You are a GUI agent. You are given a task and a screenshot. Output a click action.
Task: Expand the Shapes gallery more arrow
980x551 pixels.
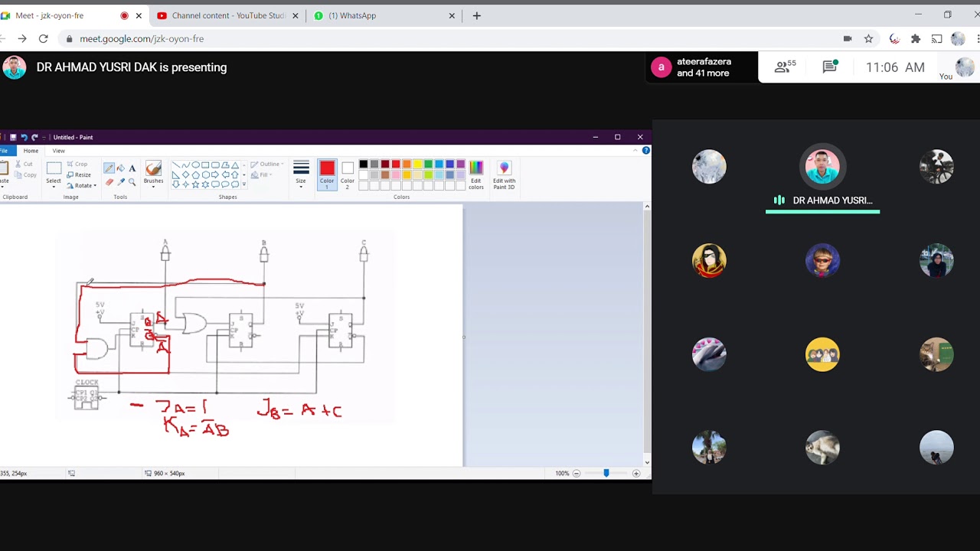[x=244, y=184]
